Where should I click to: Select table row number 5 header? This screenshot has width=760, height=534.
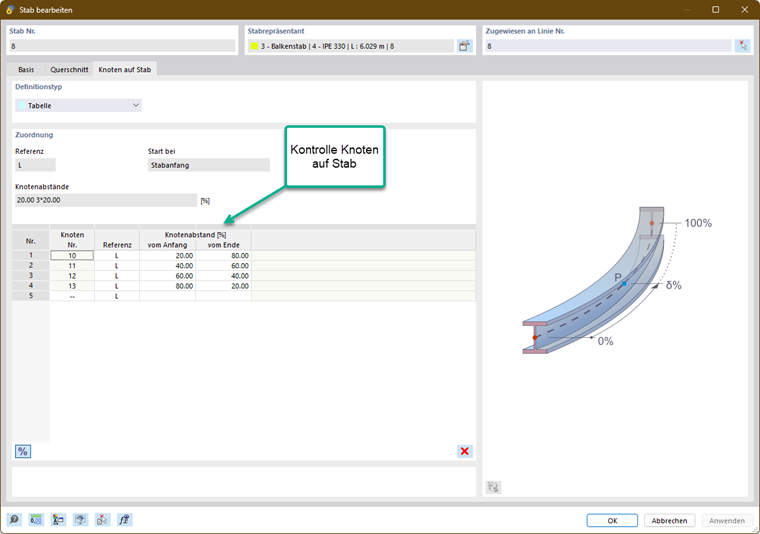[x=31, y=296]
